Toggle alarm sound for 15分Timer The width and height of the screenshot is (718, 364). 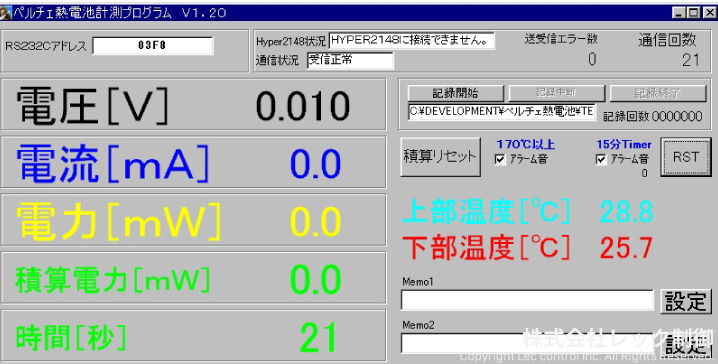coord(601,159)
